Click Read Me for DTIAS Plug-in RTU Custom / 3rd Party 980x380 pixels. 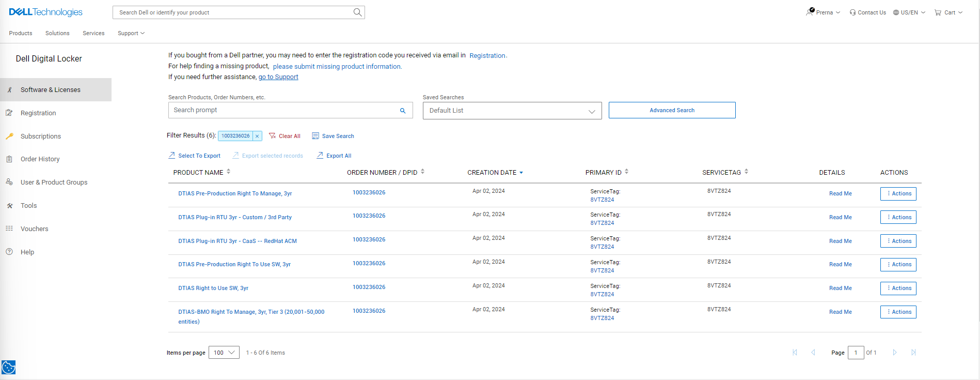click(x=841, y=217)
